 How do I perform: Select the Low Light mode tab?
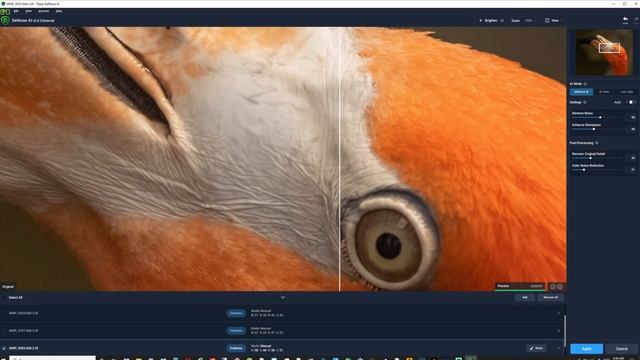(627, 92)
